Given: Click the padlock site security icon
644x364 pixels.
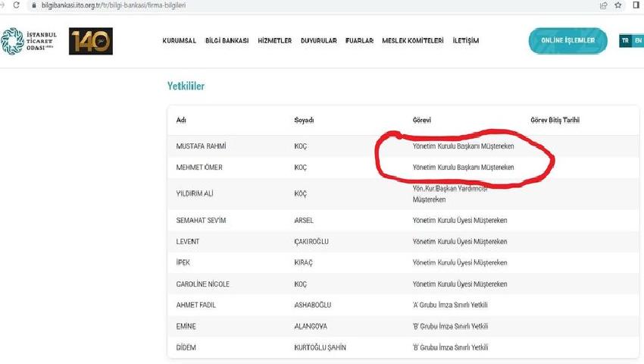Looking at the screenshot, I should coord(34,5).
